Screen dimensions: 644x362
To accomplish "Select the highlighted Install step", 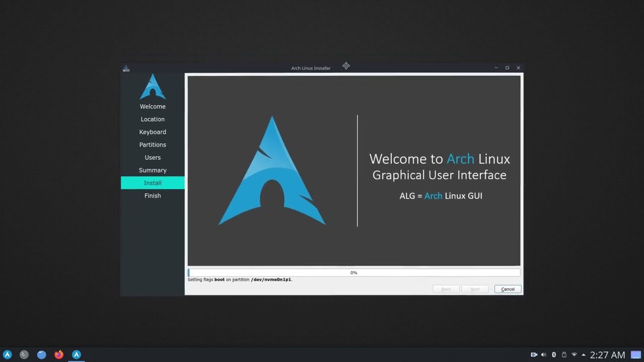I will [152, 183].
